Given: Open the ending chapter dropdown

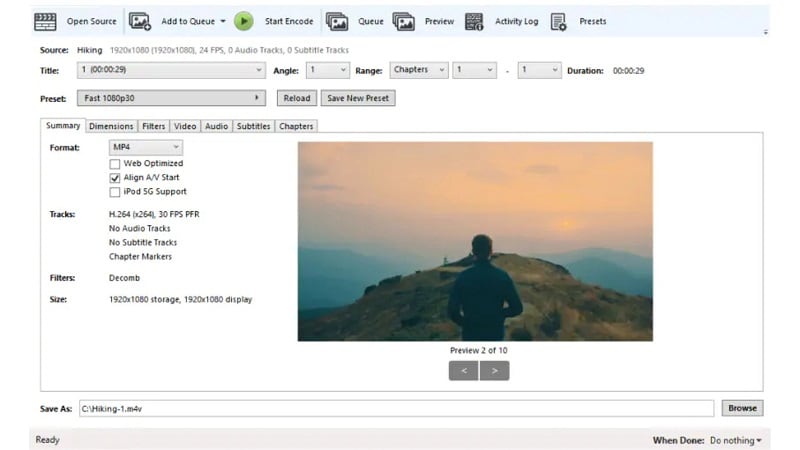Looking at the screenshot, I should click(x=539, y=70).
